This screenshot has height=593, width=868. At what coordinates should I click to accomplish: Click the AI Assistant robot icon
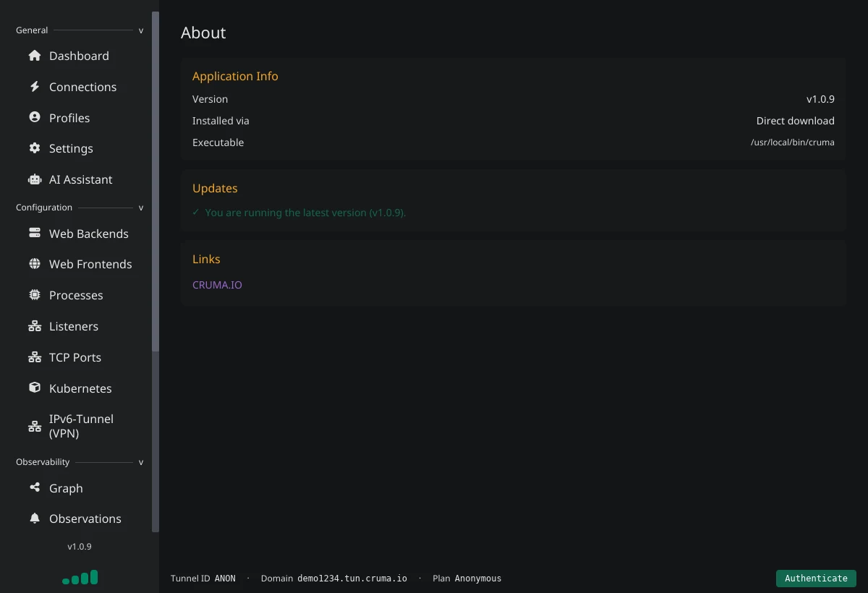point(35,179)
